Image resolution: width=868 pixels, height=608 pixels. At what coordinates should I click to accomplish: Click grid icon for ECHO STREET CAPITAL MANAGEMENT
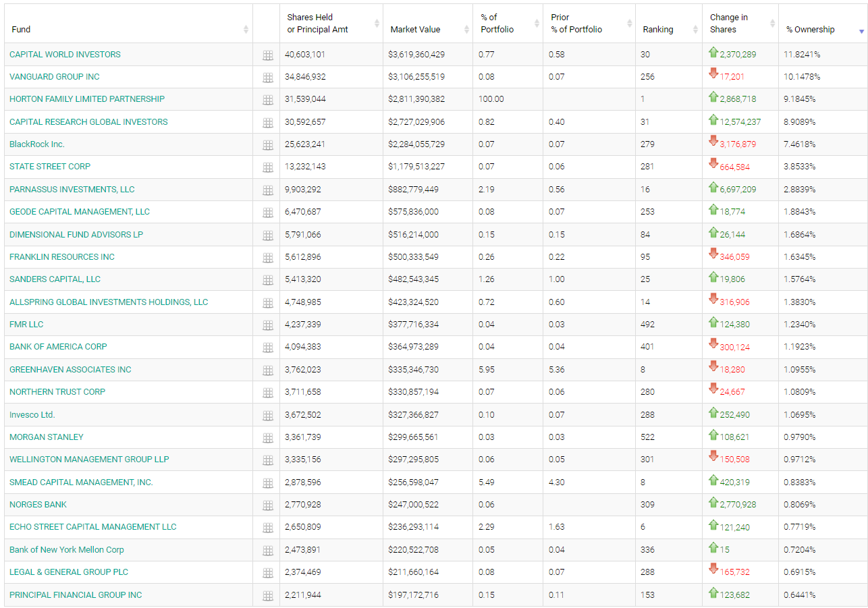pyautogui.click(x=267, y=528)
